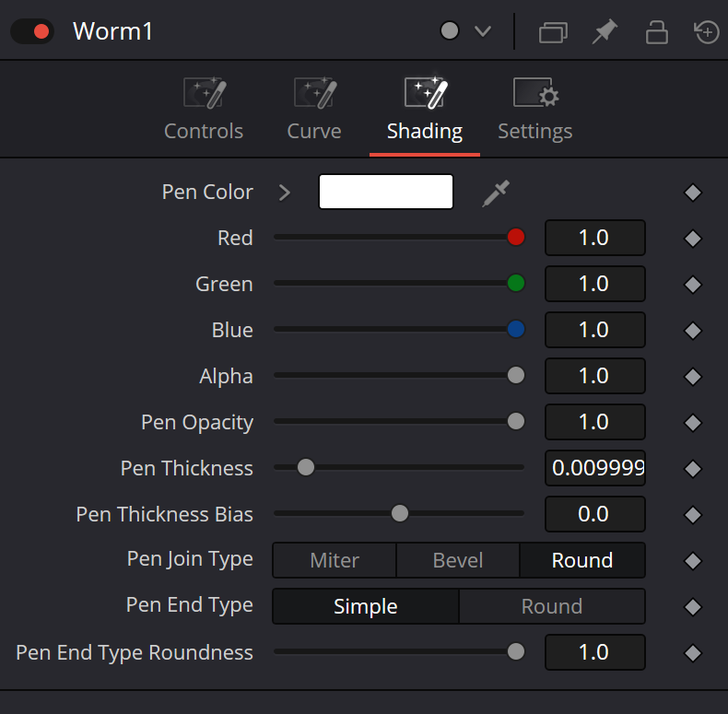The height and width of the screenshot is (714, 728).
Task: Click the Green slider handle
Action: (x=516, y=283)
